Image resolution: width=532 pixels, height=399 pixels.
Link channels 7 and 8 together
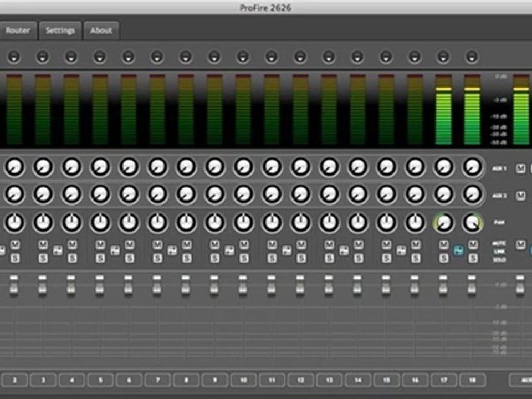tap(172, 251)
